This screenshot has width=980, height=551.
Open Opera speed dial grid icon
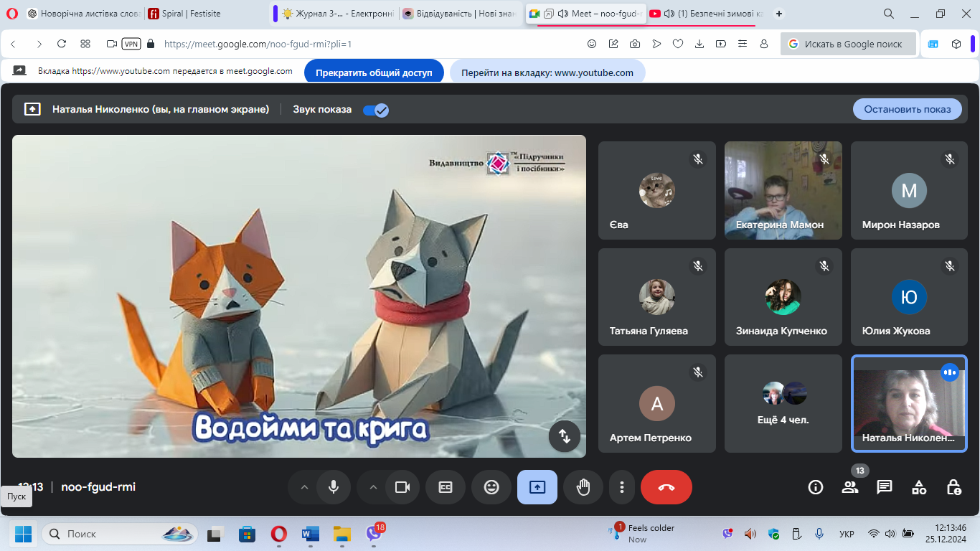(85, 44)
